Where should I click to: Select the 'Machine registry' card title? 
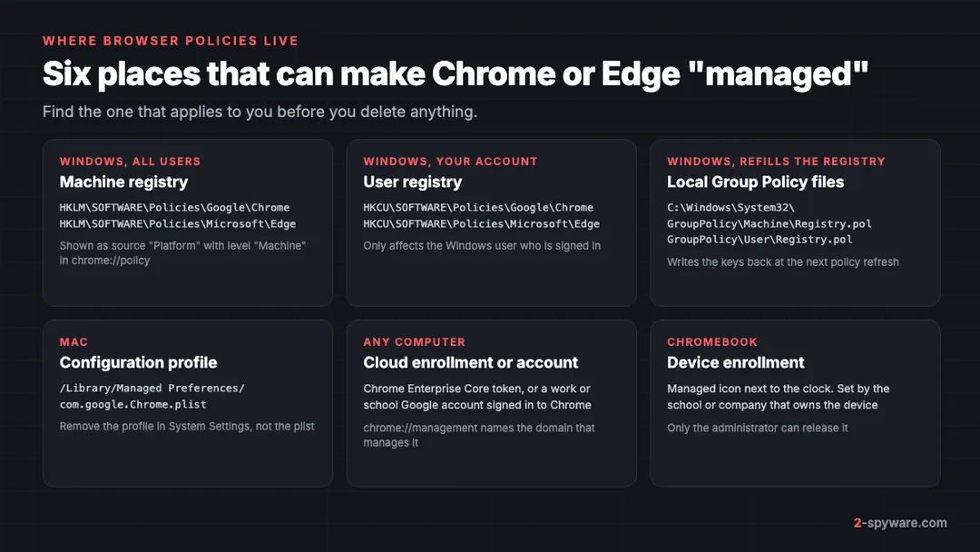(x=123, y=182)
